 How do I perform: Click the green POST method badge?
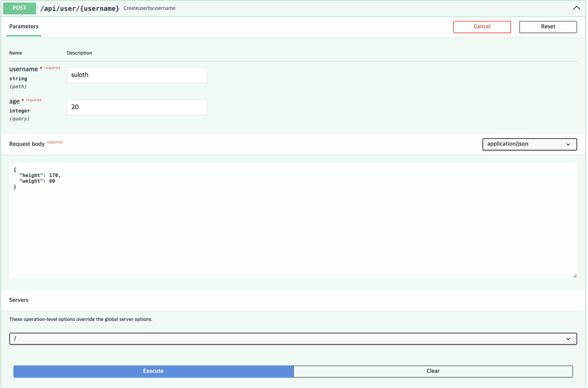tap(20, 8)
